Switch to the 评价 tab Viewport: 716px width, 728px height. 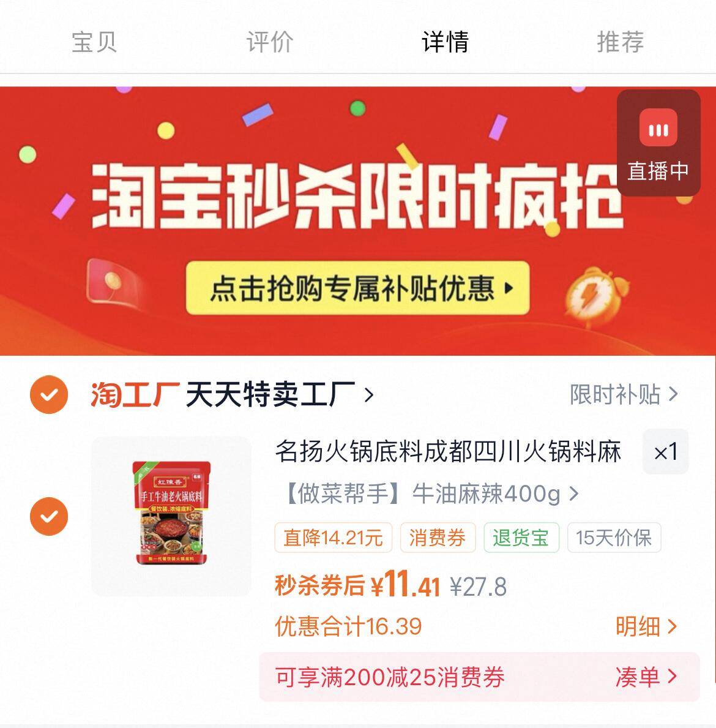click(x=270, y=42)
